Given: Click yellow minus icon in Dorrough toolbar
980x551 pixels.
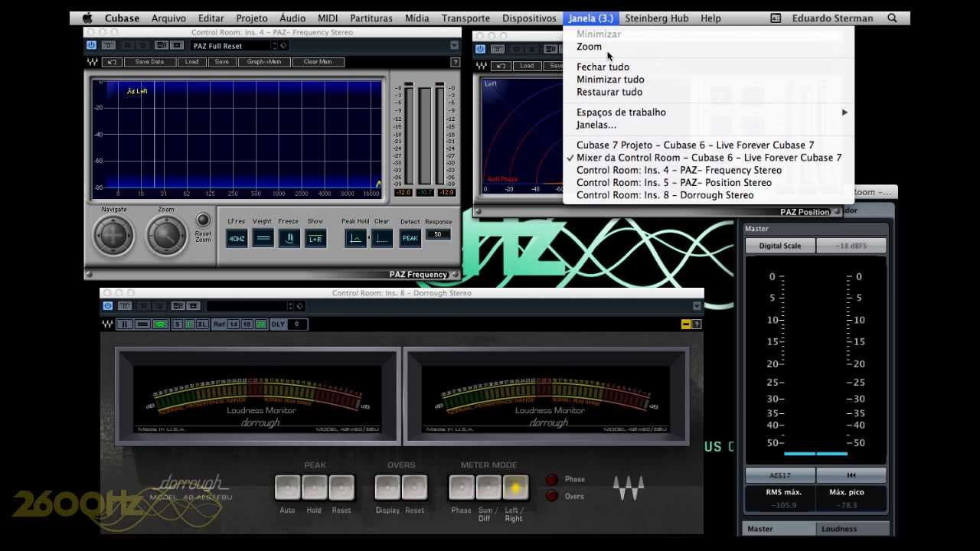Looking at the screenshot, I should pos(686,324).
